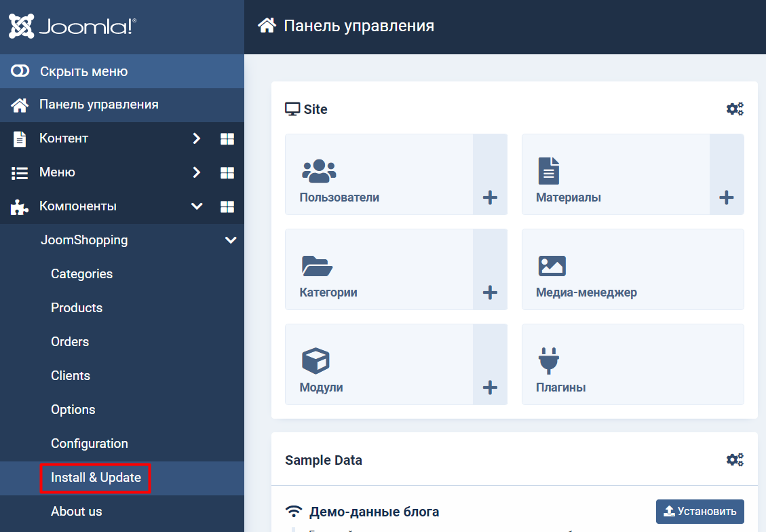Viewport: 766px width, 532px height.
Task: Click the Модули cube icon
Action: pos(315,360)
